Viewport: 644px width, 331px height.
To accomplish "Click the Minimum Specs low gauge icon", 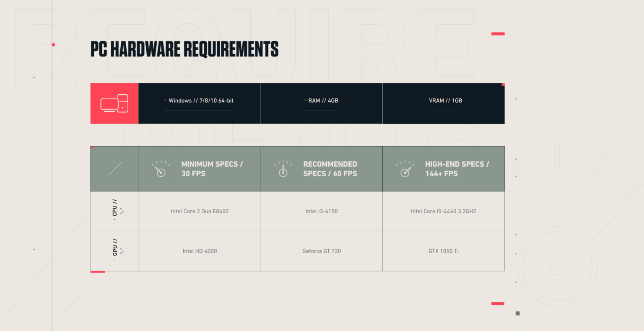I will tap(161, 169).
